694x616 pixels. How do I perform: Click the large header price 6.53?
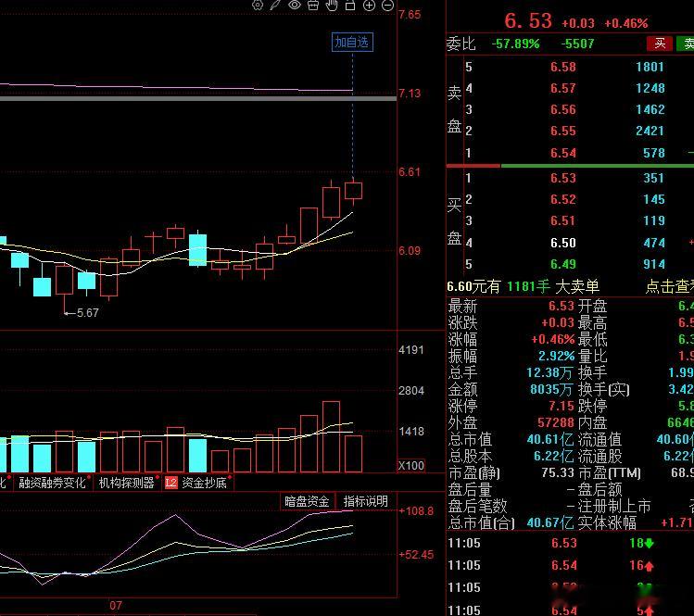pyautogui.click(x=528, y=21)
